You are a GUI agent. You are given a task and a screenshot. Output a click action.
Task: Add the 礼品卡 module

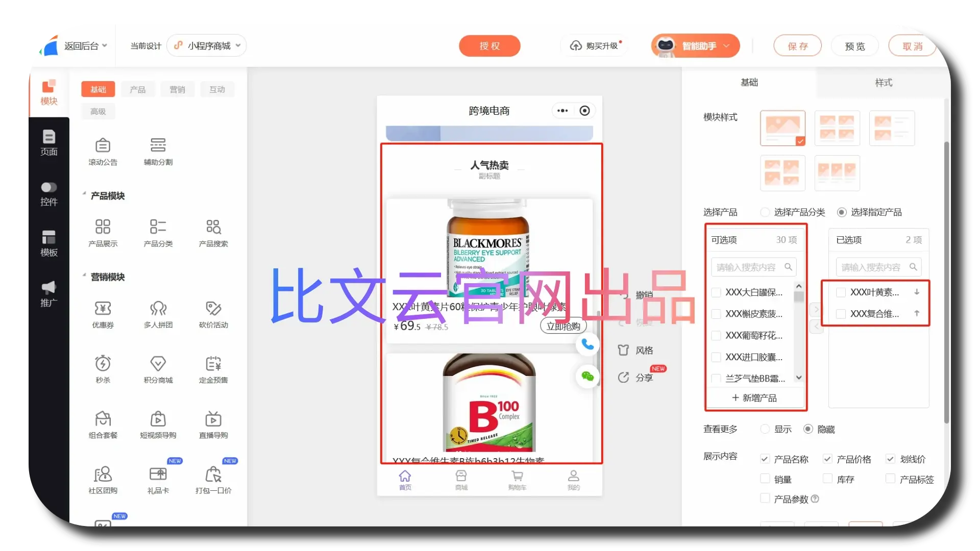(x=158, y=480)
